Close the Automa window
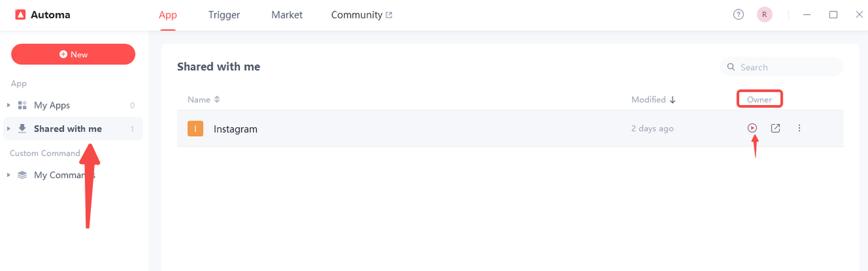The height and width of the screenshot is (271, 868). coord(859,15)
